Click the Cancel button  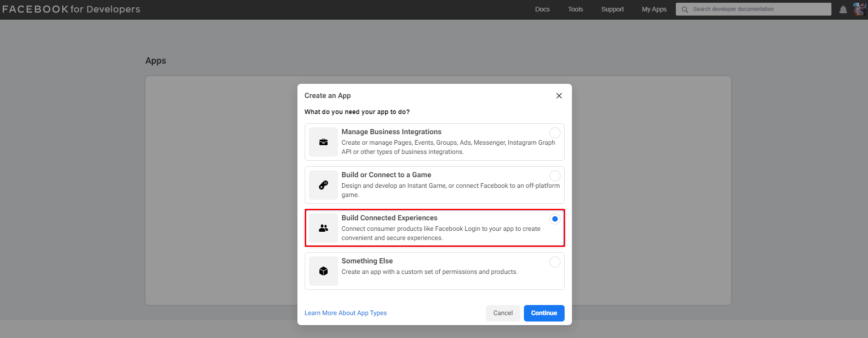503,313
